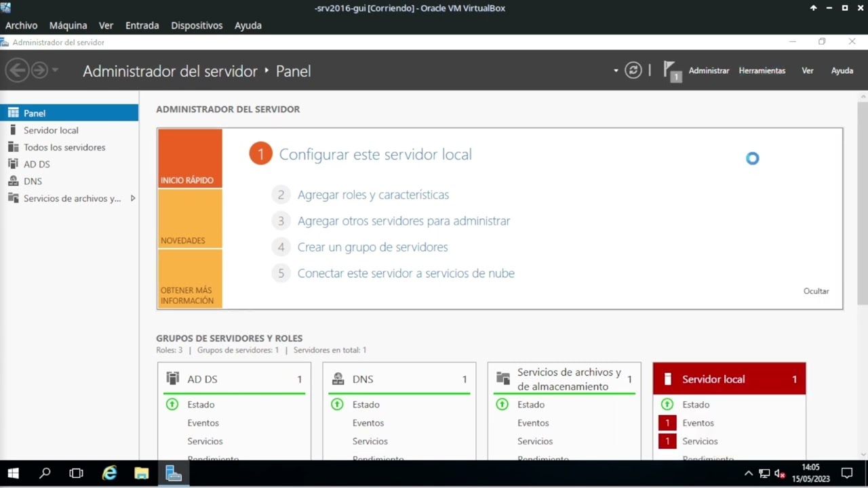Click Server Manager taskbar icon
This screenshot has width=868, height=488.
(174, 474)
